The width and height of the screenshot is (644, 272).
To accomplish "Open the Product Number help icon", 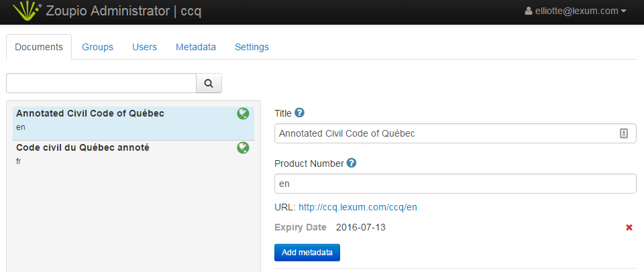I will click(x=352, y=163).
